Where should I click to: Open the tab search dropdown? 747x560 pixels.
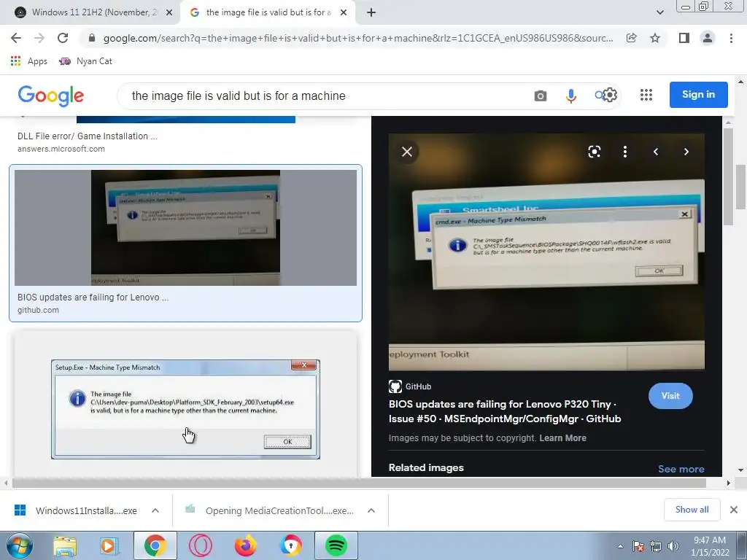click(x=659, y=12)
